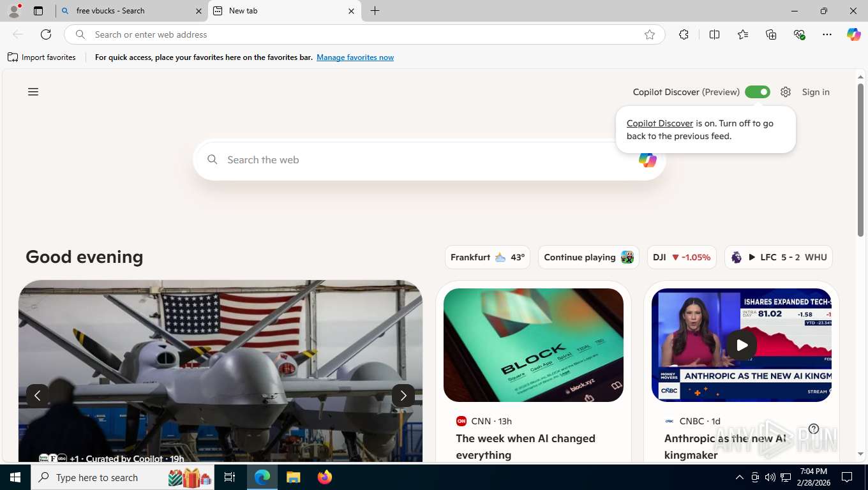Open Browser essentials heart icon
Viewport: 868px width, 490px height.
click(x=799, y=34)
